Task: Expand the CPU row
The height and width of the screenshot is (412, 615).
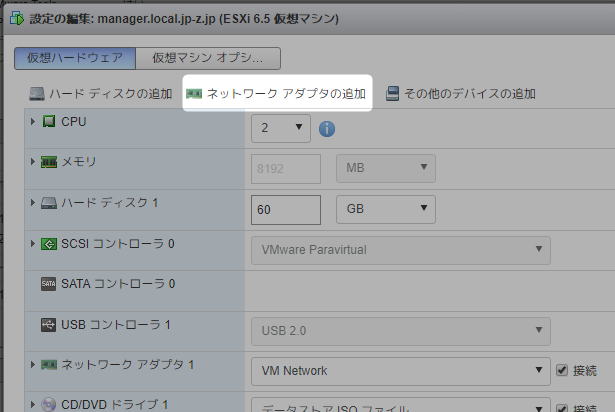Action: tap(33, 122)
